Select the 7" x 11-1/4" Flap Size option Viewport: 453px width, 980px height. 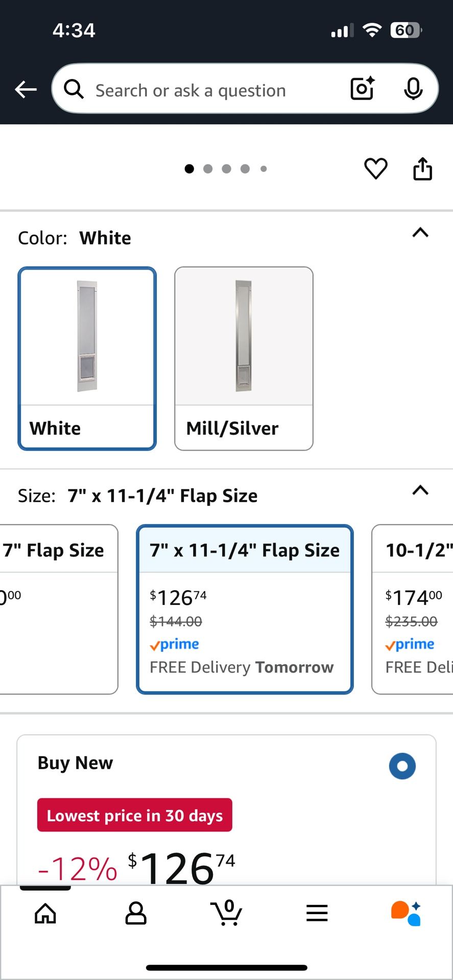pos(245,609)
